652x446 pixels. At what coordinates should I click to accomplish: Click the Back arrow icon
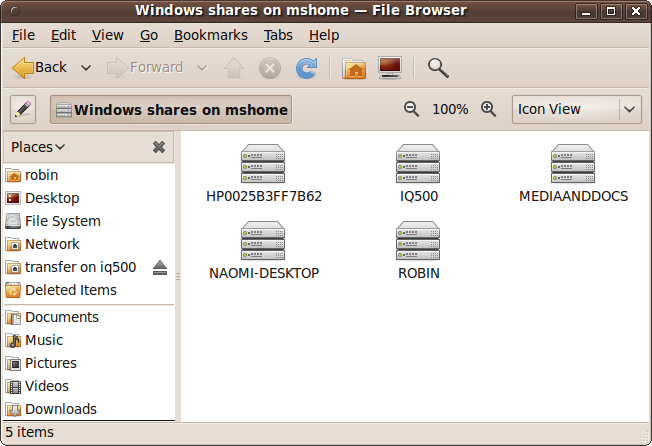pyautogui.click(x=23, y=68)
